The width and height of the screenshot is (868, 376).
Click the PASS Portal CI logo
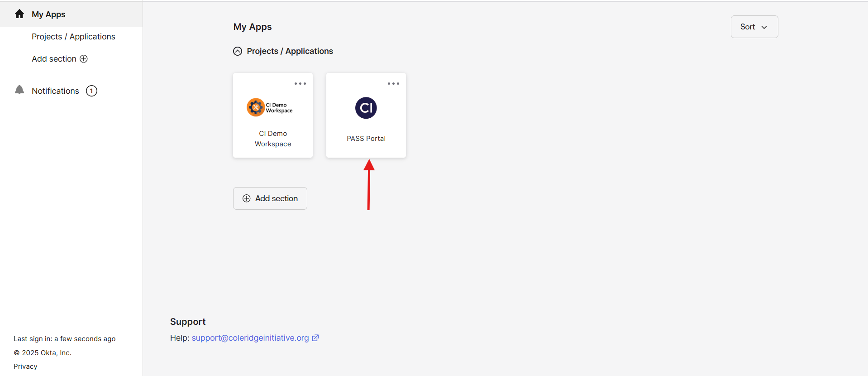(x=366, y=108)
